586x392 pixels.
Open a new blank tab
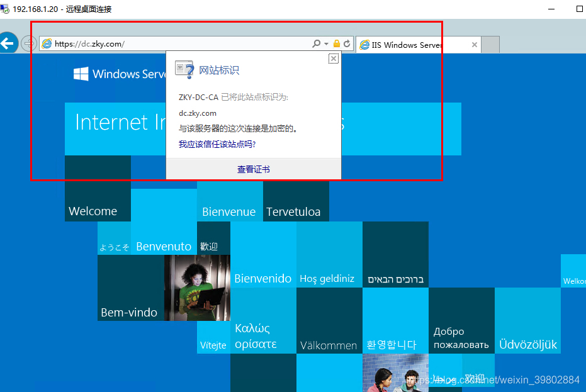pos(490,45)
